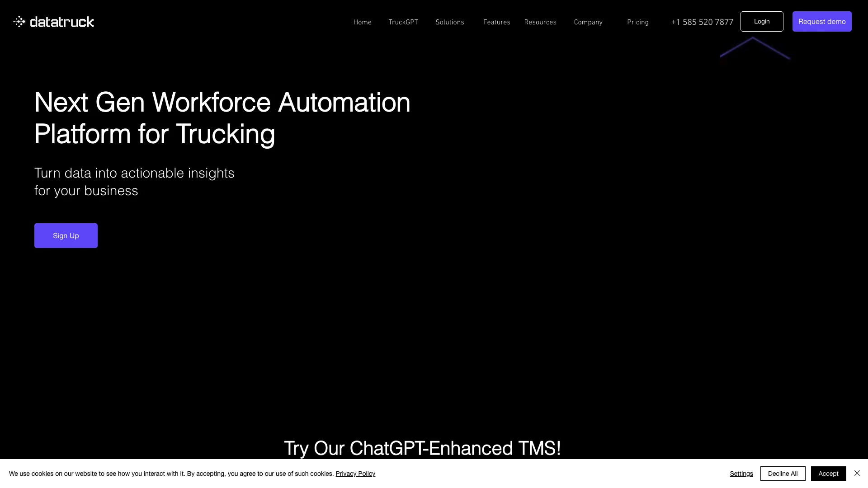Click the Request demo button
868x488 pixels.
(x=821, y=21)
